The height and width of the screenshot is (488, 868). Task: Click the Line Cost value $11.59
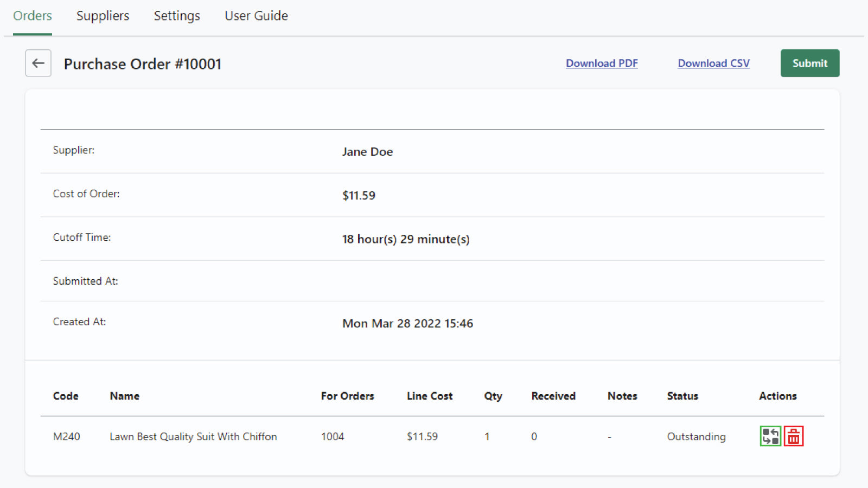(x=422, y=436)
